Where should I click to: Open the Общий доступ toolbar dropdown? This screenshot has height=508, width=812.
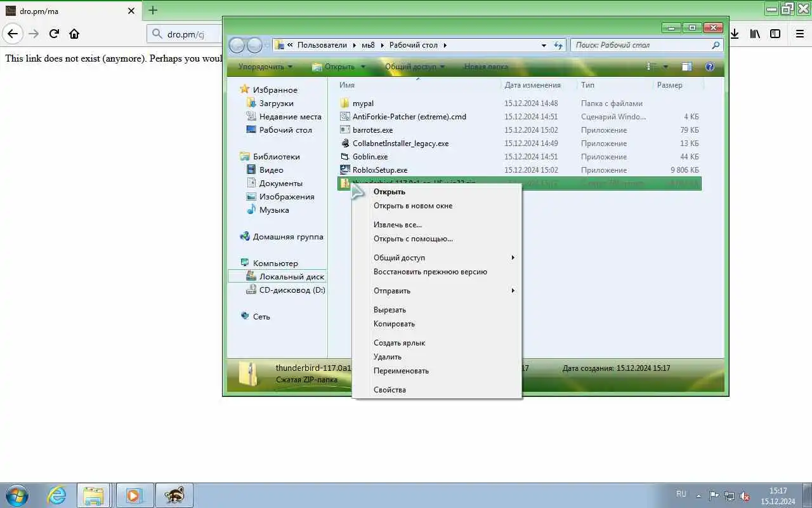click(x=415, y=67)
